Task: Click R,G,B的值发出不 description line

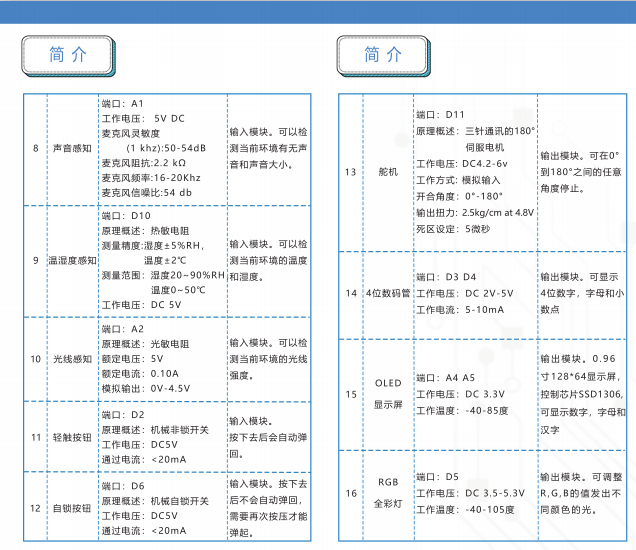Action: click(581, 493)
